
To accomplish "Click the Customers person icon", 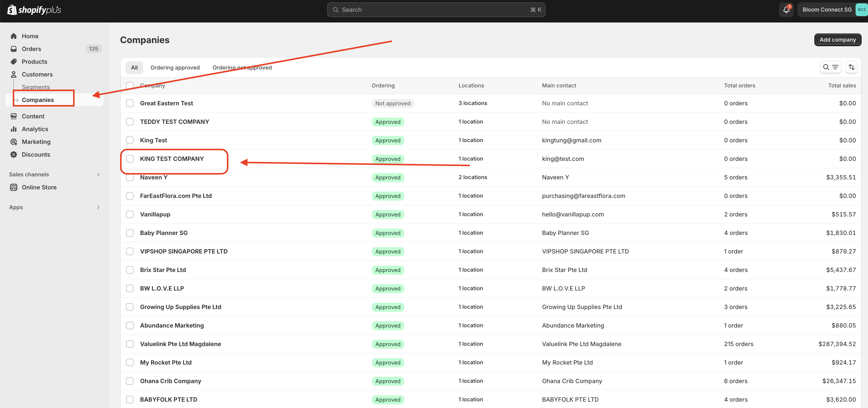I will 14,74.
